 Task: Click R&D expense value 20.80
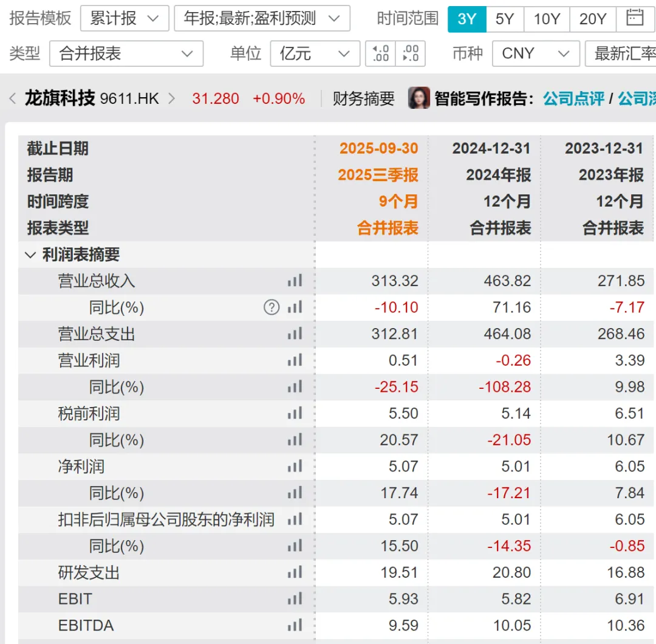pyautogui.click(x=511, y=572)
